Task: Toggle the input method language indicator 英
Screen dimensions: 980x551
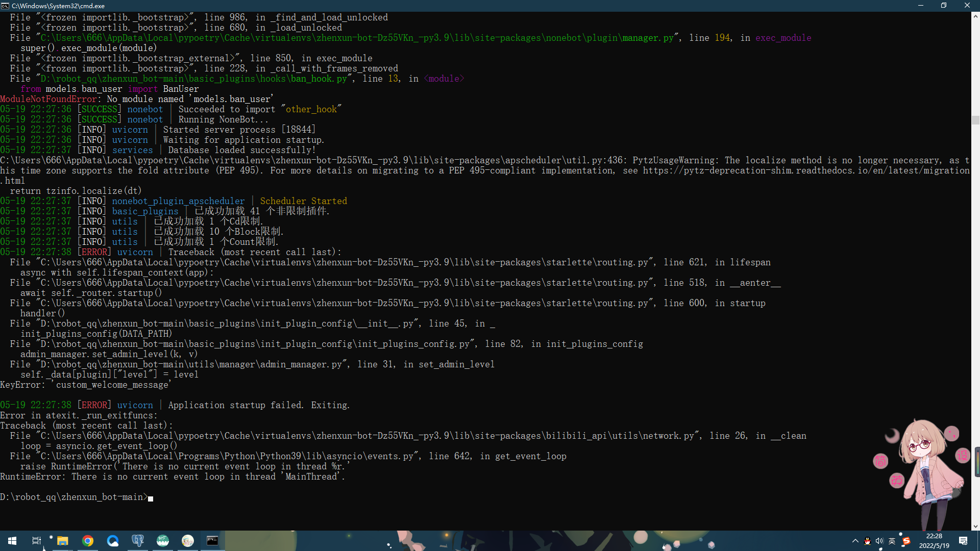Action: [892, 541]
